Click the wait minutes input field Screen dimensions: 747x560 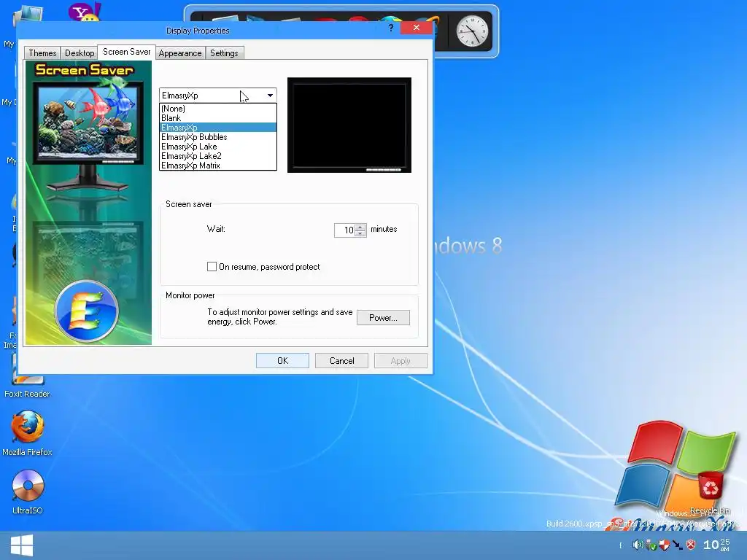345,230
